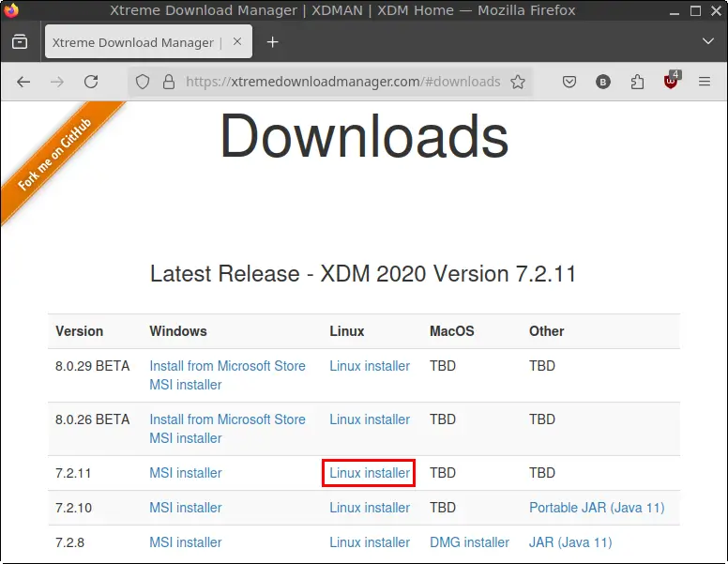
Task: Open Install from Microsoft Store for 8.0.26 BETA
Action: coord(227,419)
